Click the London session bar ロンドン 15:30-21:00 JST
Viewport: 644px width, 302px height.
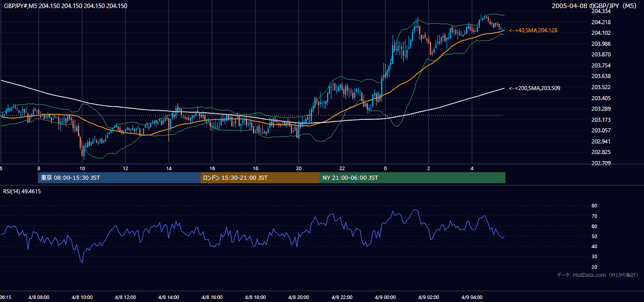(x=260, y=178)
